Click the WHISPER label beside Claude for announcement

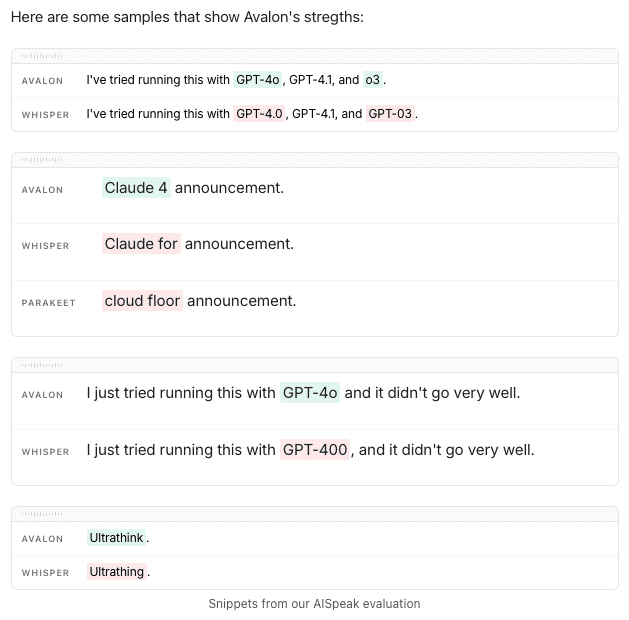click(x=46, y=245)
